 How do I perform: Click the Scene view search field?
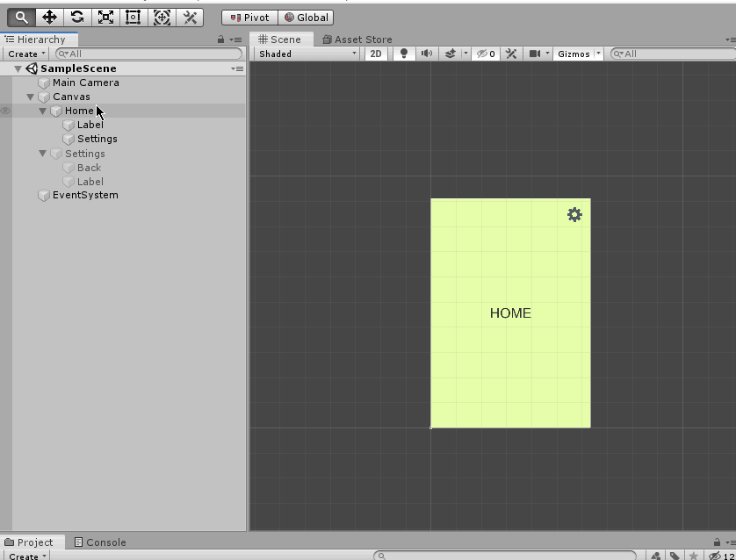point(673,54)
